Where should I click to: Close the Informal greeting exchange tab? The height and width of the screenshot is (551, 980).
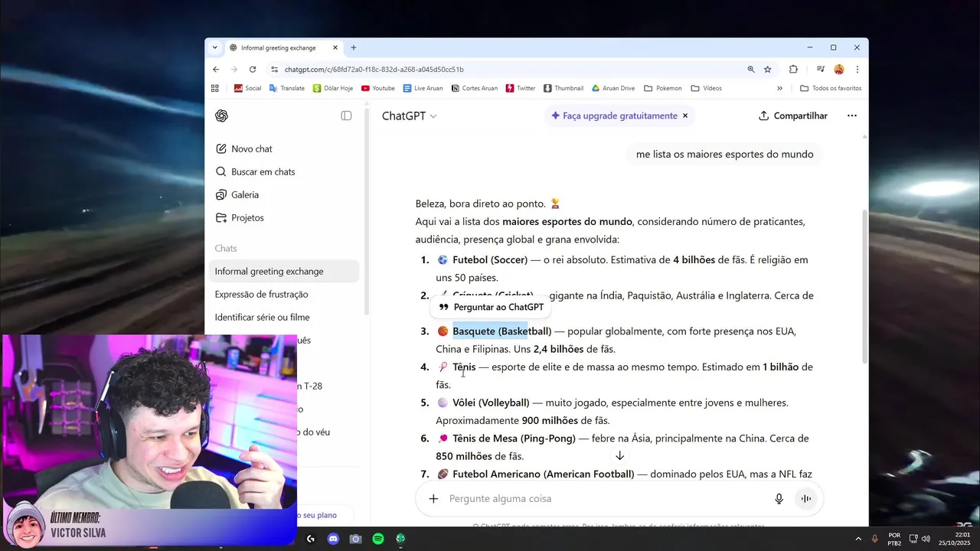pyautogui.click(x=335, y=47)
